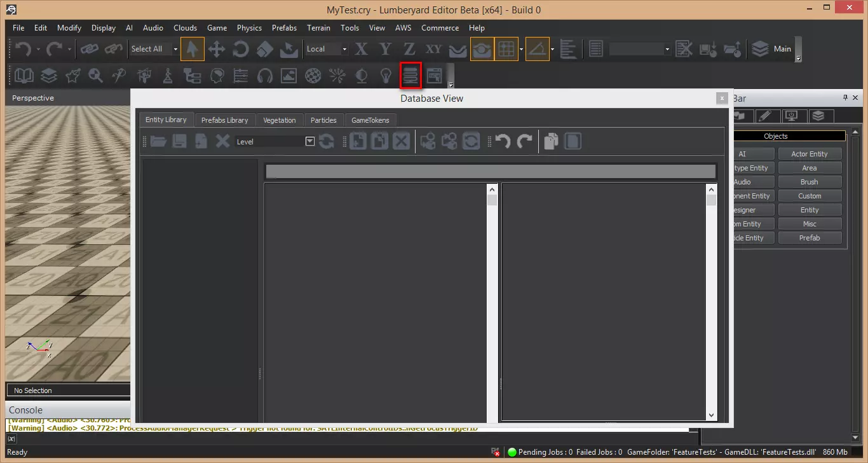Open the Database View toolbar icon
Screen dimensions: 868x463
(410, 76)
